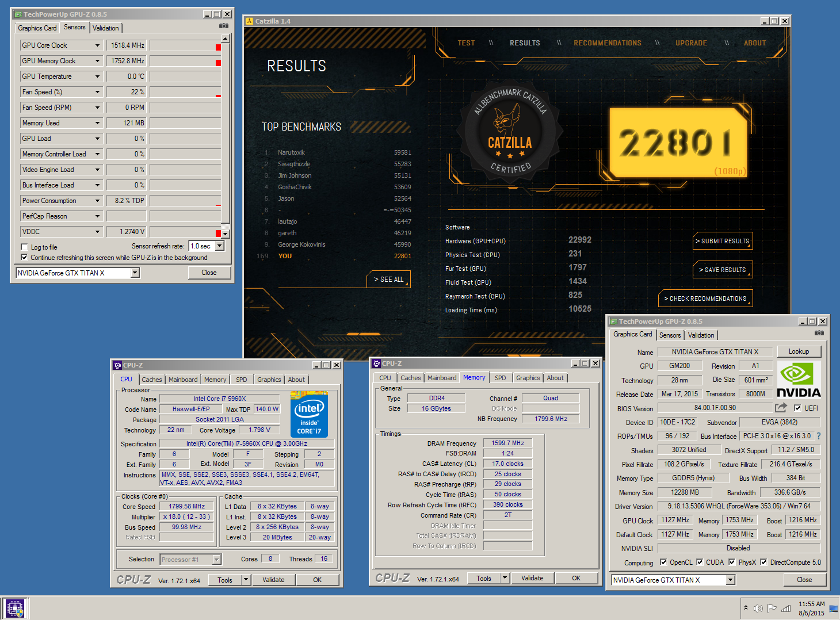Toggle the CUDA checkbox
The width and height of the screenshot is (840, 620).
(700, 562)
